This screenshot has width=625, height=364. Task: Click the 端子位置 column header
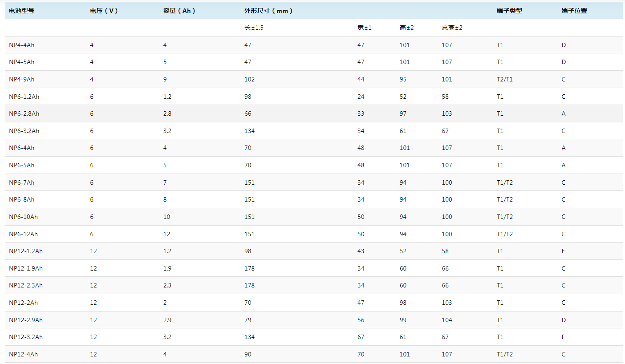[x=574, y=11]
